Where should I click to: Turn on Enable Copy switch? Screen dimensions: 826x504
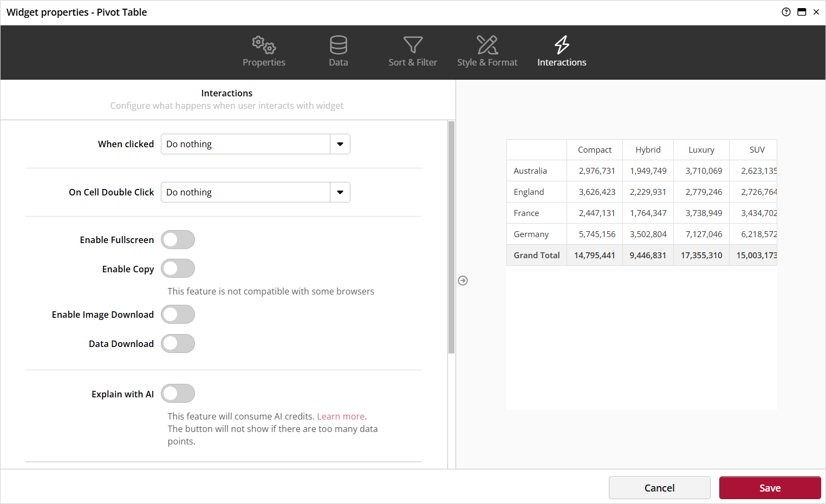click(178, 269)
